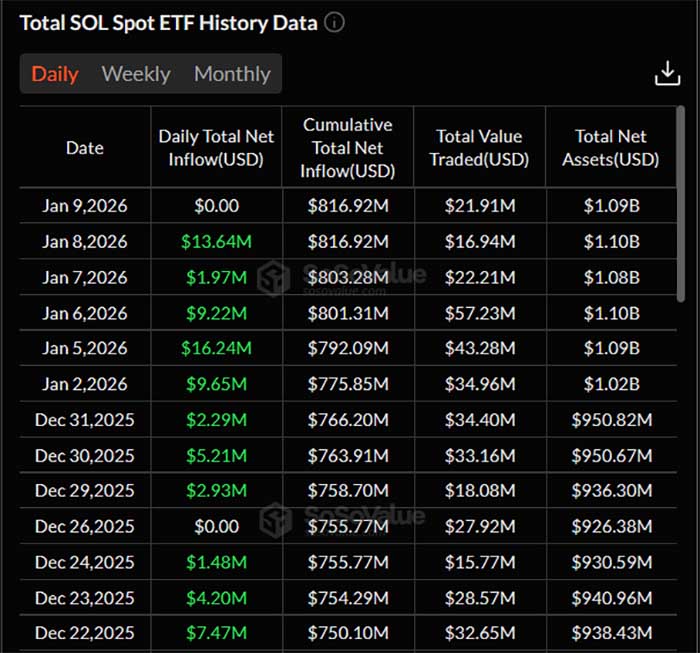700x653 pixels.
Task: Click the $34.40M value traded cell
Action: click(x=480, y=420)
